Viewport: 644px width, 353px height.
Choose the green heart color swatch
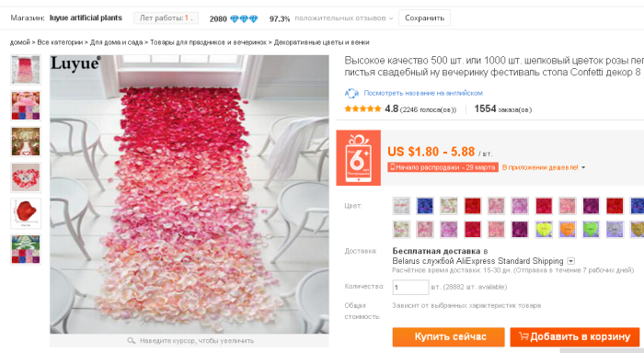coord(591,230)
